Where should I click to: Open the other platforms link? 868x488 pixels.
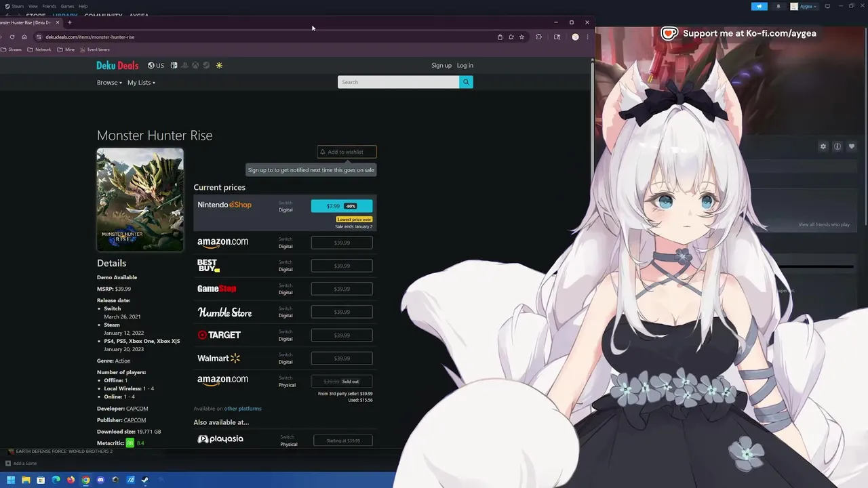243,409
